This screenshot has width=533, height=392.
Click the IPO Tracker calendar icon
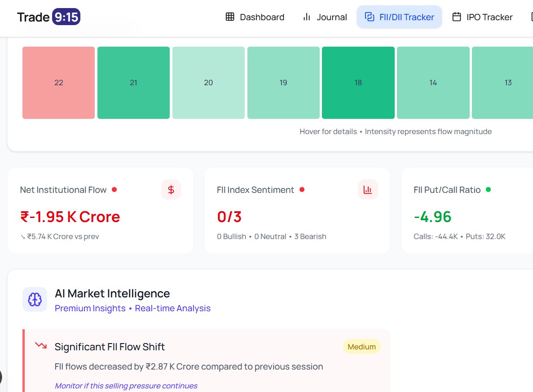pos(457,17)
